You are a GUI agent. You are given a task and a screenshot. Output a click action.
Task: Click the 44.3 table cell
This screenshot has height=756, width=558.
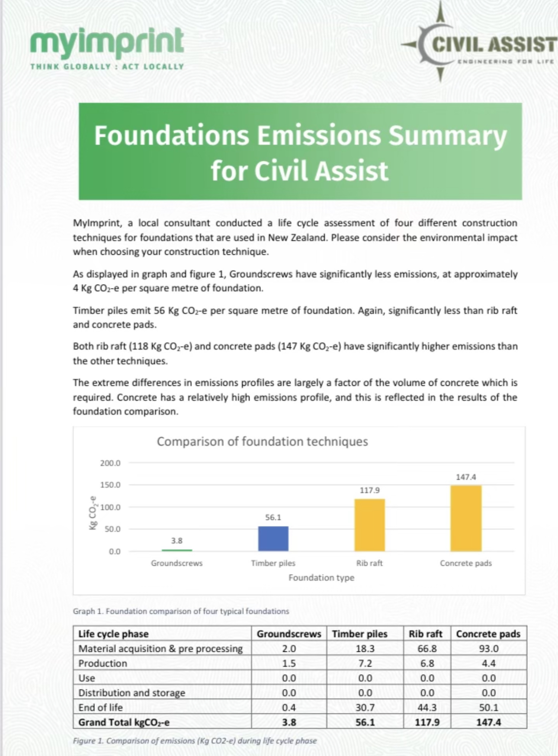tap(427, 708)
